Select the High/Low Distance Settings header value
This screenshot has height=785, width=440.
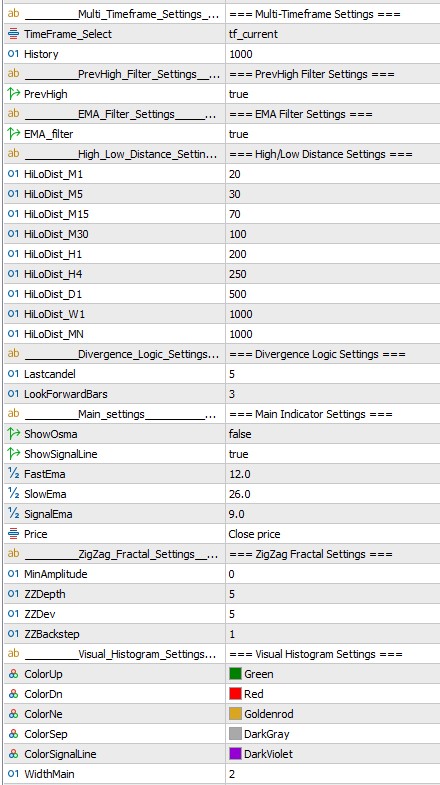point(320,154)
